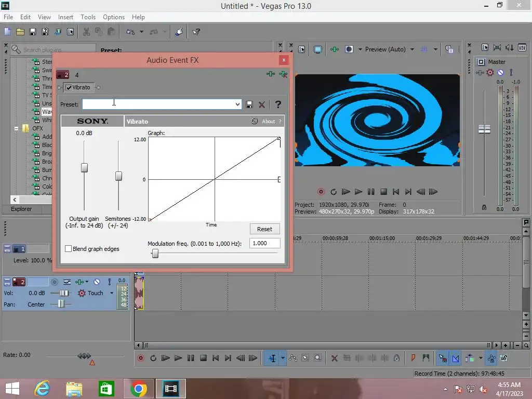
Task: Save project using the floppy disk icon
Action: point(33,32)
